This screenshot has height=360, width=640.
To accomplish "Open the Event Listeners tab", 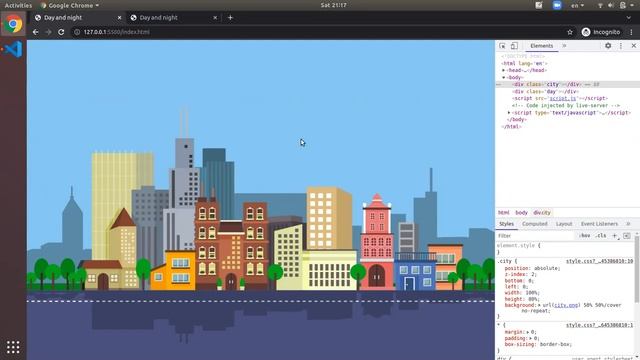I will pyautogui.click(x=599, y=224).
